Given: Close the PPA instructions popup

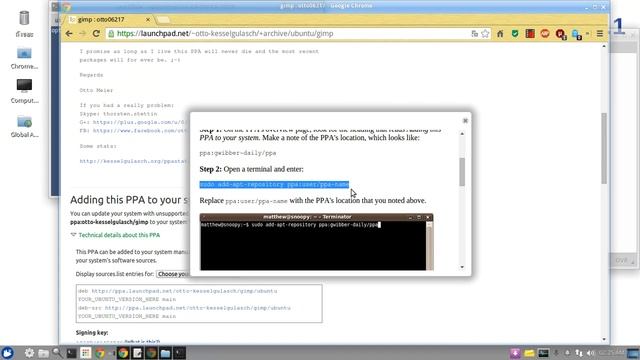Looking at the screenshot, I should pyautogui.click(x=465, y=120).
